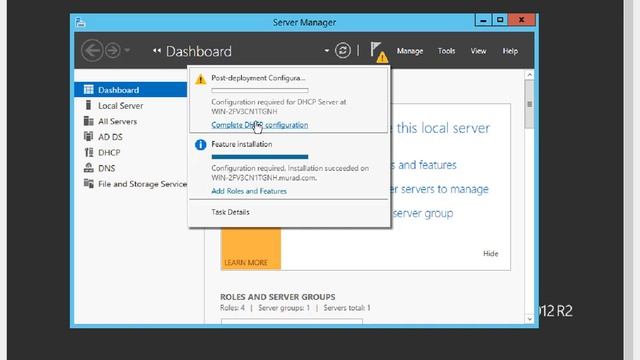Select Dashboard in the sidebar
The height and width of the screenshot is (360, 640).
point(131,90)
